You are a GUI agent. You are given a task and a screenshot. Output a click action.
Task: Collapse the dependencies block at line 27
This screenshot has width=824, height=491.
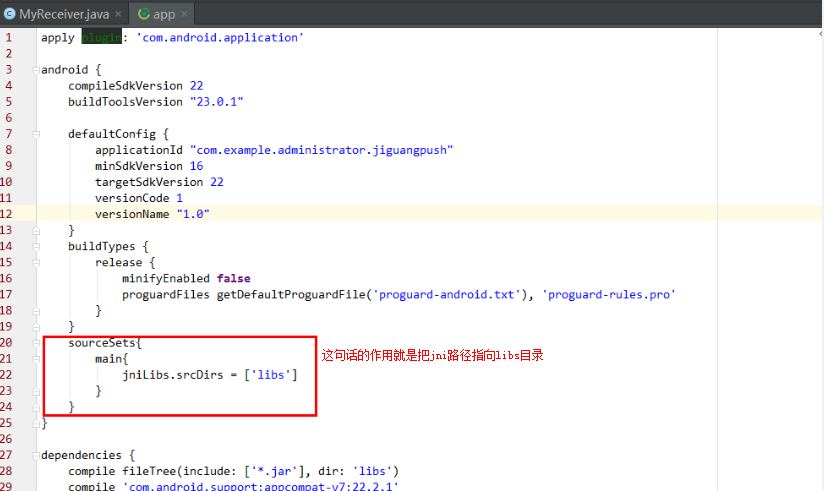pyautogui.click(x=36, y=456)
